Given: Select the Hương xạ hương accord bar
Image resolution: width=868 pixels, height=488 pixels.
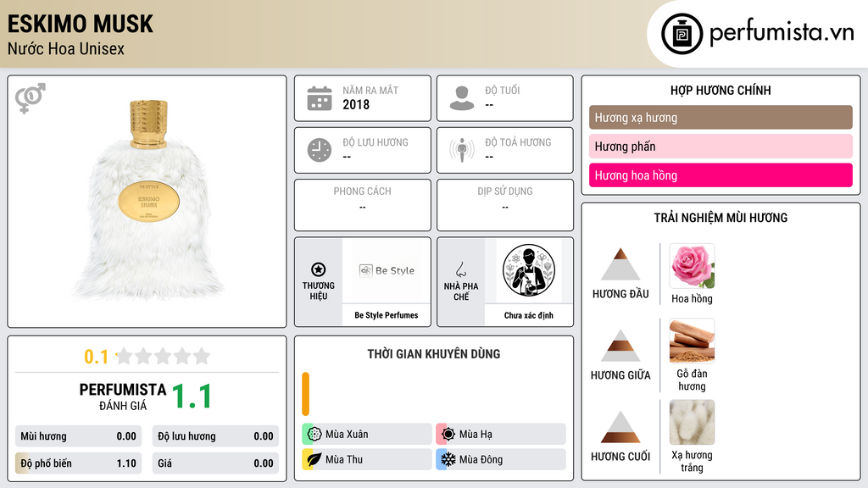Looking at the screenshot, I should [721, 117].
